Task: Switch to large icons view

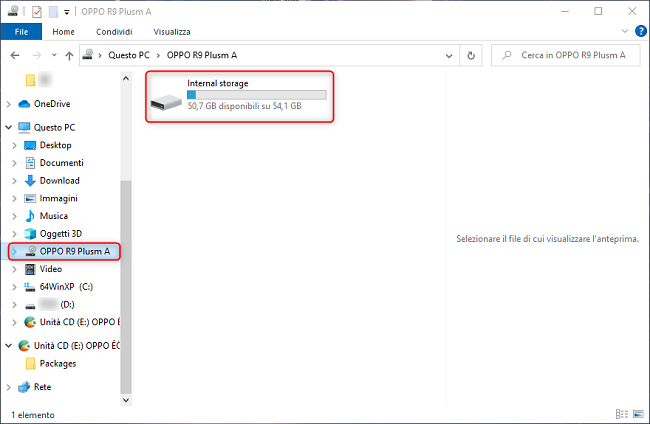Action: click(x=638, y=414)
